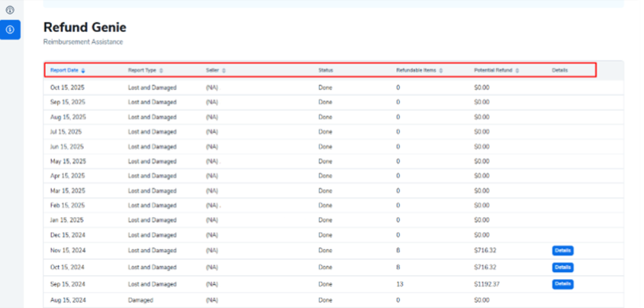Click the Status column header
The width and height of the screenshot is (644, 308).
(x=326, y=70)
